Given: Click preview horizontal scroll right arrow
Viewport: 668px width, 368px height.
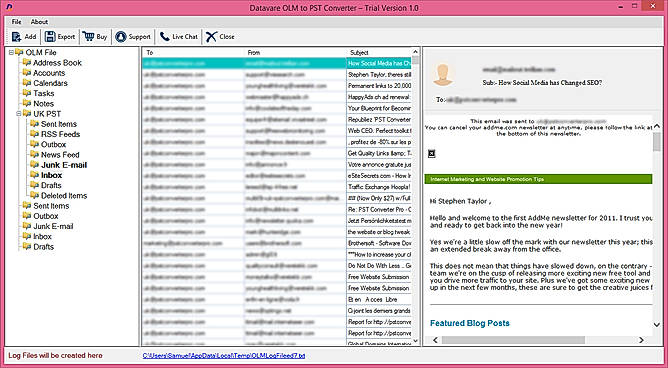Looking at the screenshot, I should [641, 340].
